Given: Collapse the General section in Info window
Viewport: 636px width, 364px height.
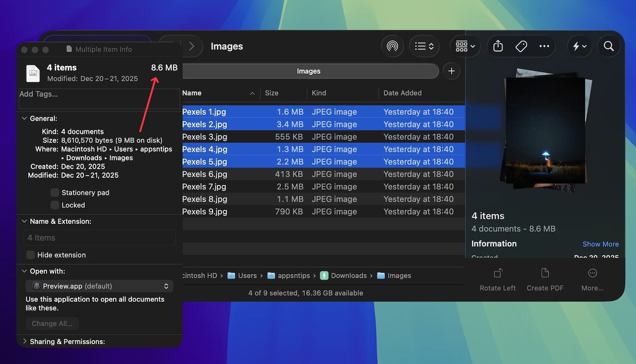Looking at the screenshot, I should pyautogui.click(x=24, y=118).
